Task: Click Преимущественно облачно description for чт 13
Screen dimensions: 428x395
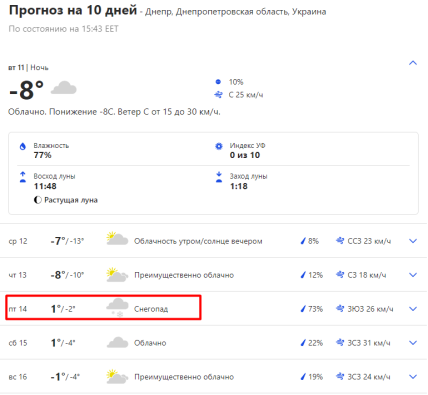Action: pos(184,275)
